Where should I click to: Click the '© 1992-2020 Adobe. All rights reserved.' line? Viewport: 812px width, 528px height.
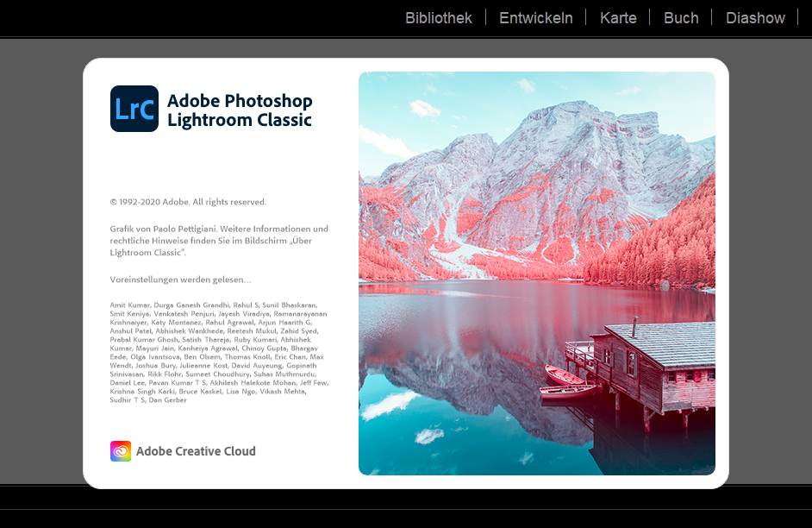(188, 202)
